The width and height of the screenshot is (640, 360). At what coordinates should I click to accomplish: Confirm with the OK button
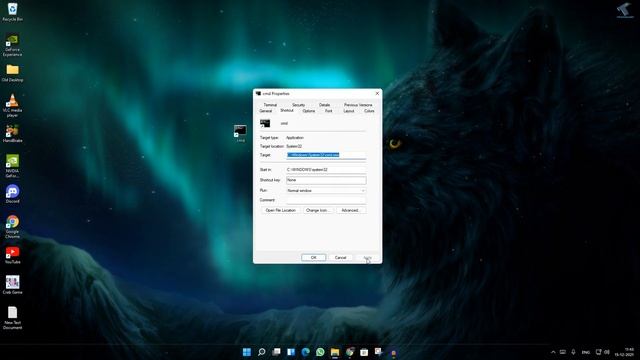(313, 258)
